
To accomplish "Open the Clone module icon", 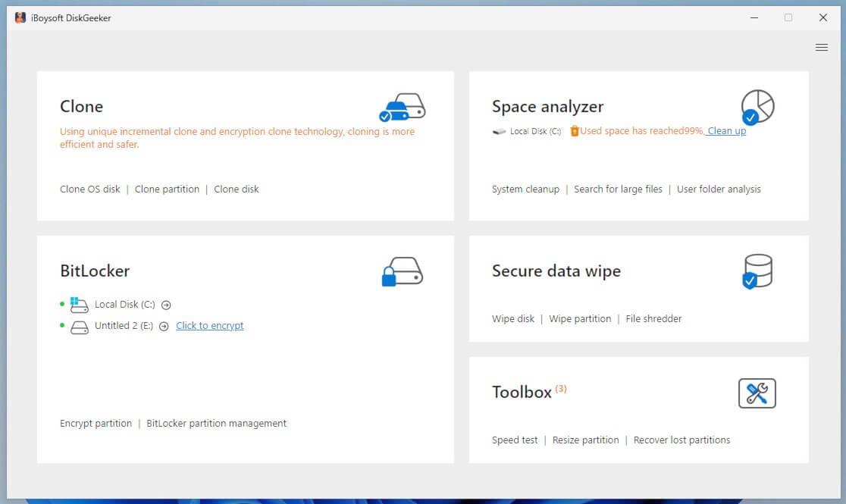I will pos(403,108).
